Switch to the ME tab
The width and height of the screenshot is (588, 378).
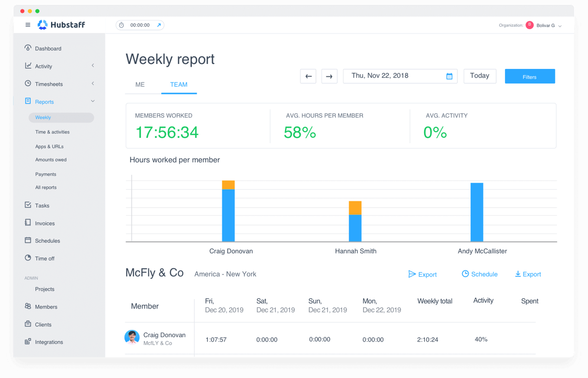[140, 85]
